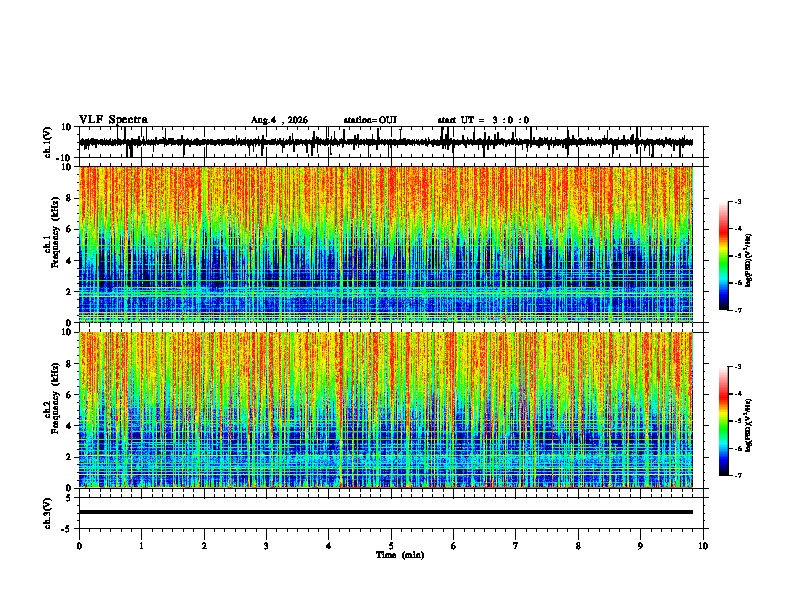792x612 pixels.
Task: Click the "ch.3(V)" axis label
Action: click(x=48, y=513)
